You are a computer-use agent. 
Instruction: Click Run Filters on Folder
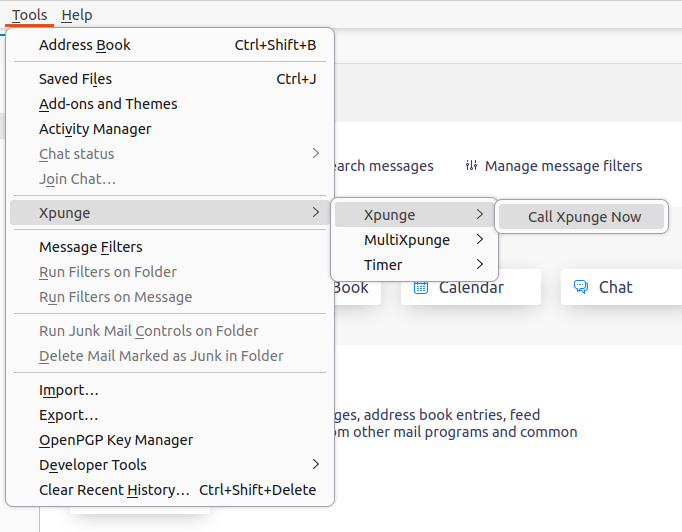click(170, 272)
